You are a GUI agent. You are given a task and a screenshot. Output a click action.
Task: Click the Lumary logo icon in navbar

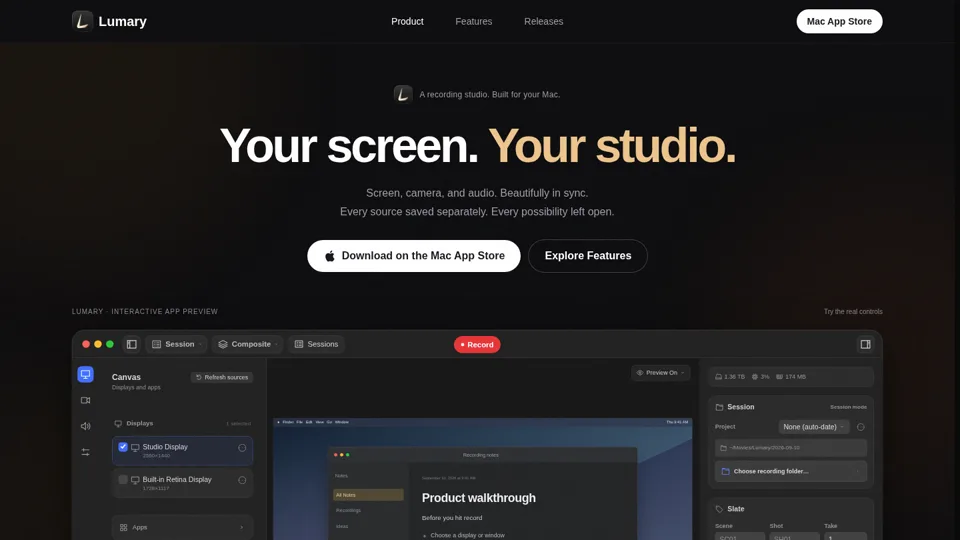(82, 21)
